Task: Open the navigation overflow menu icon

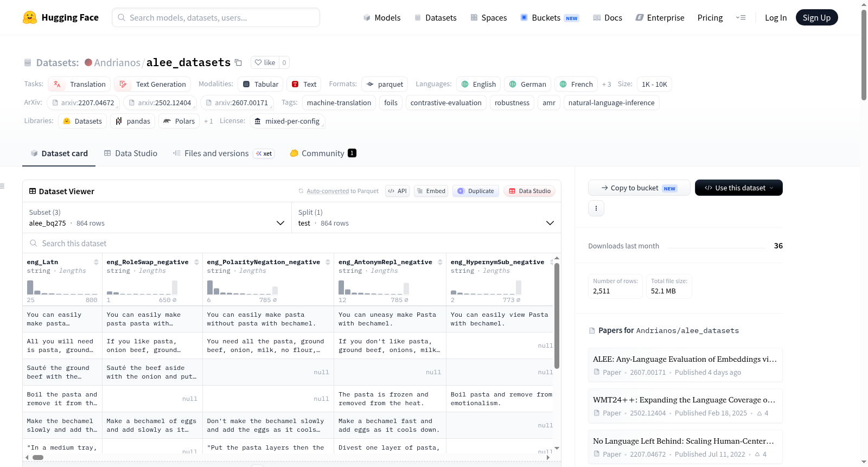Action: click(741, 17)
